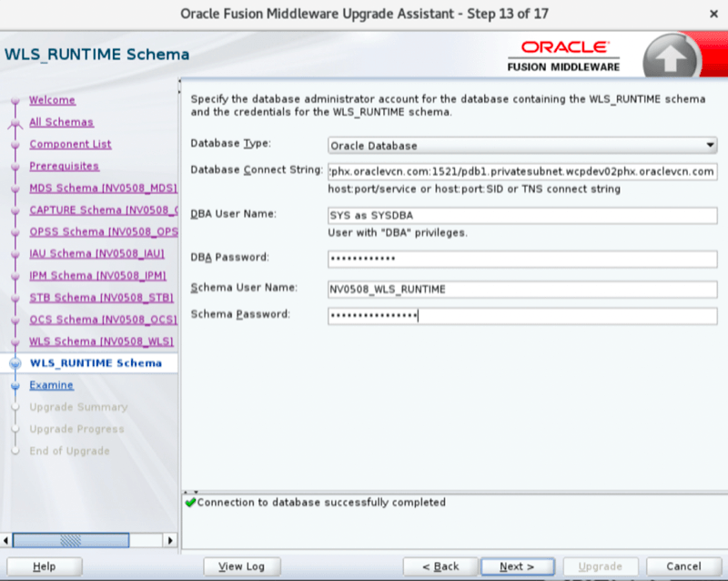The height and width of the screenshot is (581, 728).
Task: Click the green connection success checkmark
Action: [190, 503]
